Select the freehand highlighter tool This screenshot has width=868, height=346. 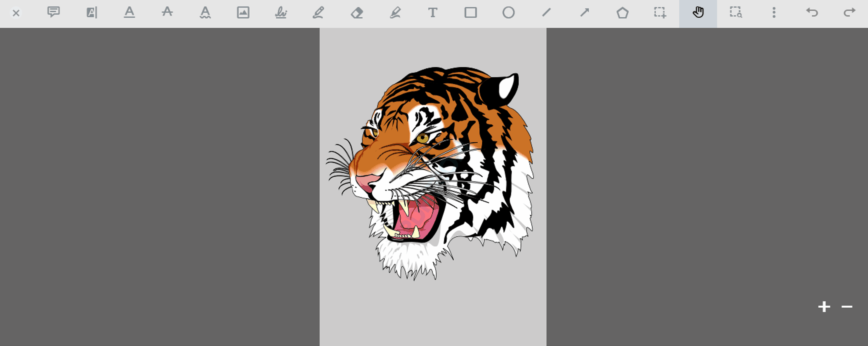pos(395,12)
